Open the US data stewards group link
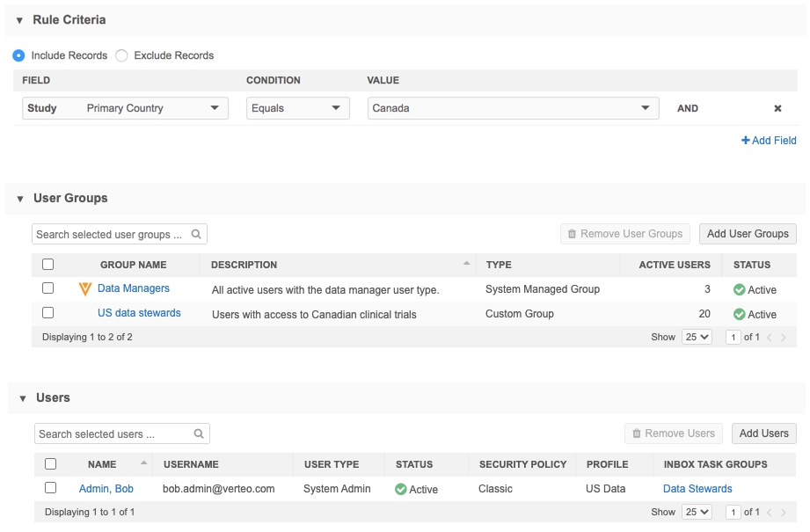The width and height of the screenshot is (810, 532). [x=139, y=313]
